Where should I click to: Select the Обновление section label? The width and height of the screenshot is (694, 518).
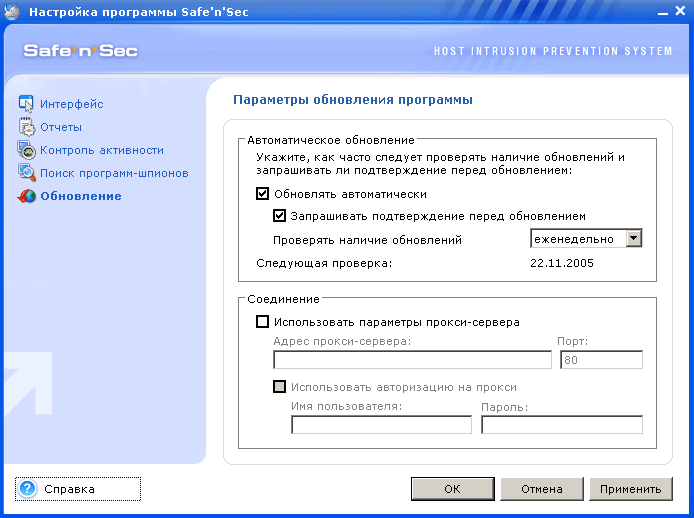[x=81, y=196]
